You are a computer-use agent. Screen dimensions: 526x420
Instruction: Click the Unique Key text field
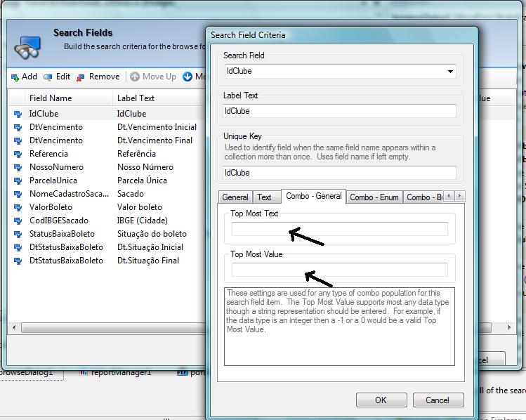339,173
